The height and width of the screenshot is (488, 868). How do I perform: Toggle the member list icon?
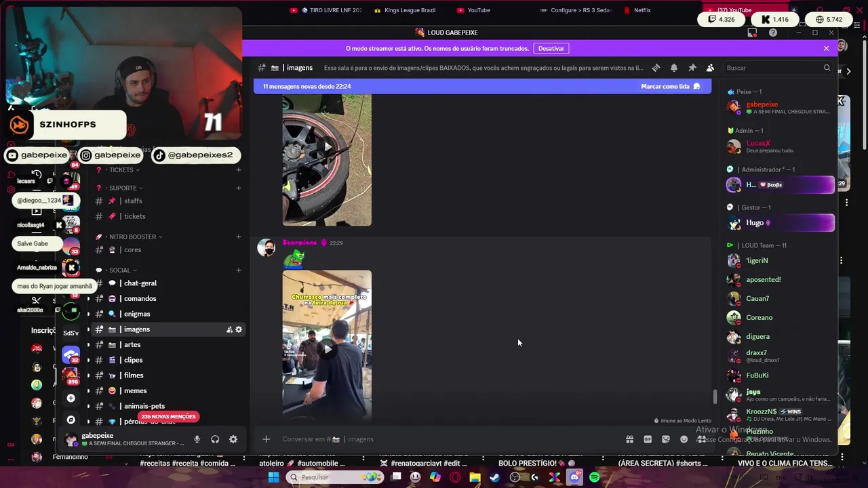pos(710,68)
